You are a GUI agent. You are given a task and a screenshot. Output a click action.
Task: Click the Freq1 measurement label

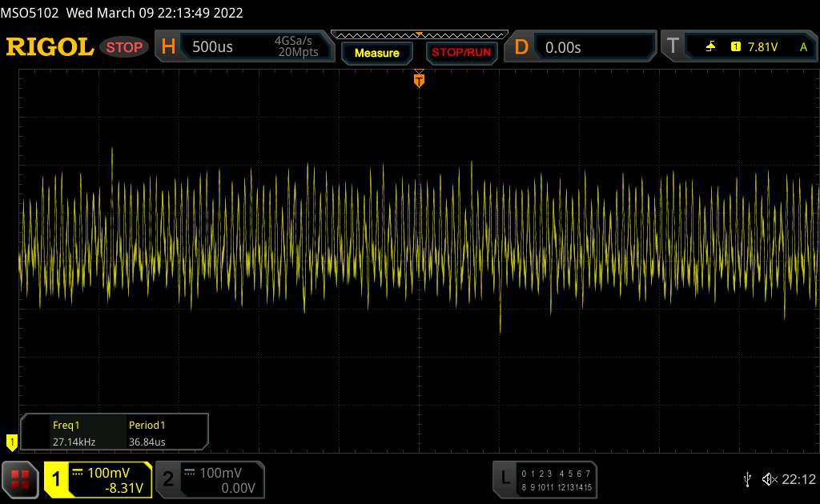click(x=66, y=425)
